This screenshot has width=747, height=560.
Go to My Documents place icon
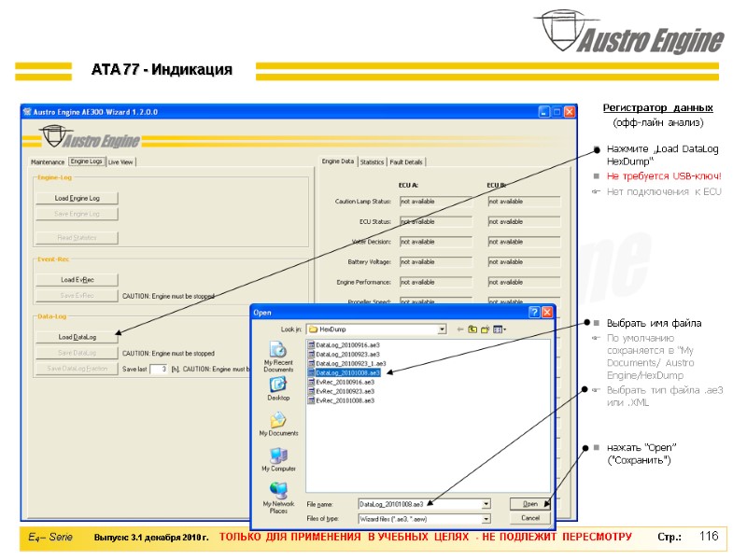coord(278,420)
